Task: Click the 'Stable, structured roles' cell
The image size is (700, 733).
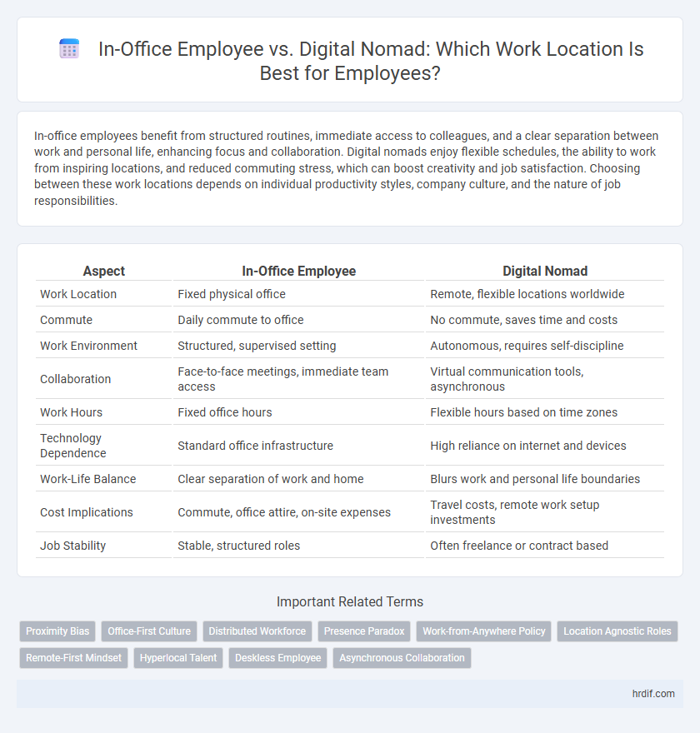Action: coord(238,546)
